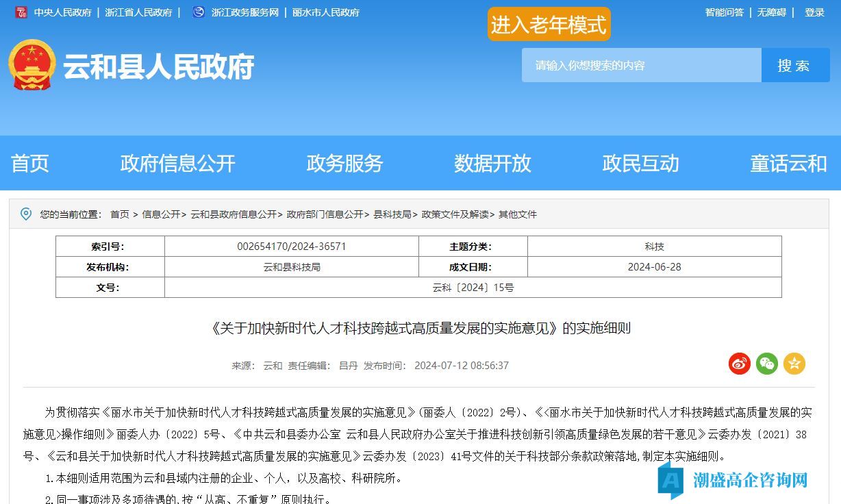Click the national emblem logo
The image size is (841, 504).
point(32,65)
